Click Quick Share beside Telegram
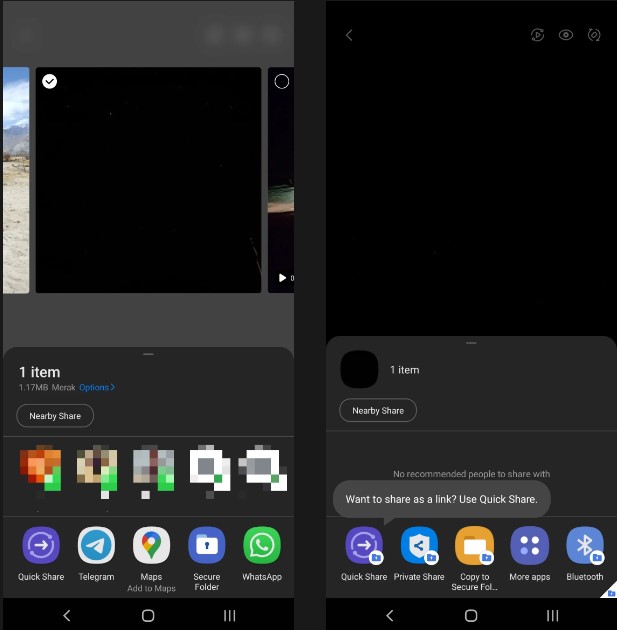The height and width of the screenshot is (630, 617). 41,545
